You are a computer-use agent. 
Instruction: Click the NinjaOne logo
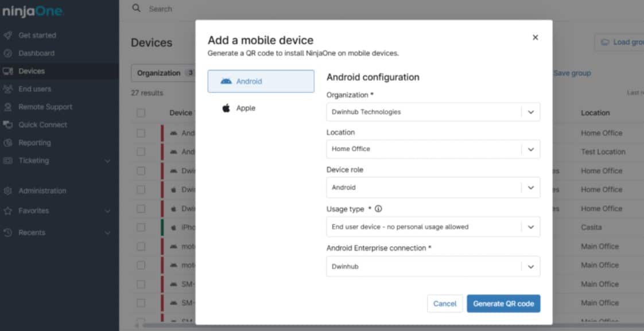[32, 11]
